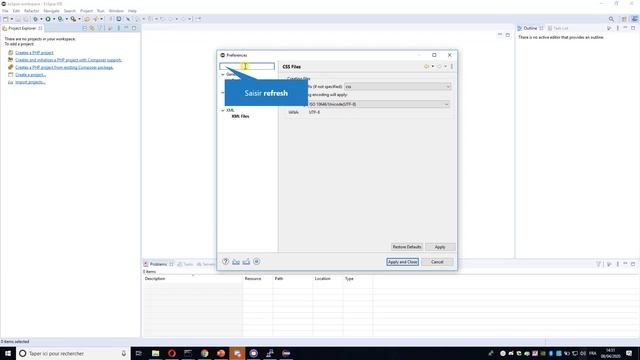Open Preferences help question mark icon
This screenshot has width=640, height=360.
(225, 262)
